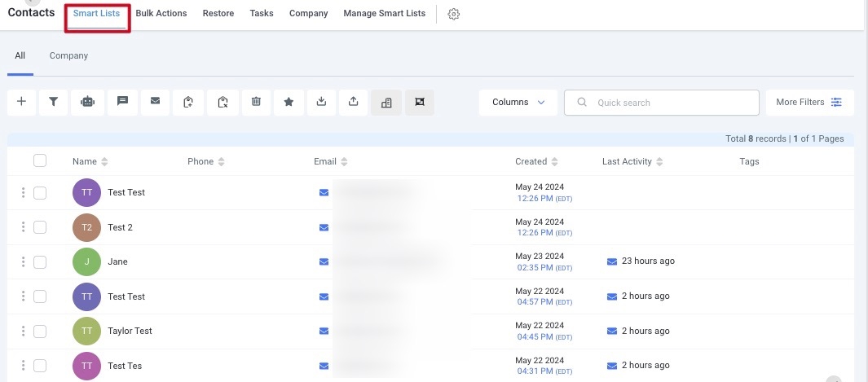Open the Company sub-tab
The image size is (868, 382).
[x=68, y=56]
